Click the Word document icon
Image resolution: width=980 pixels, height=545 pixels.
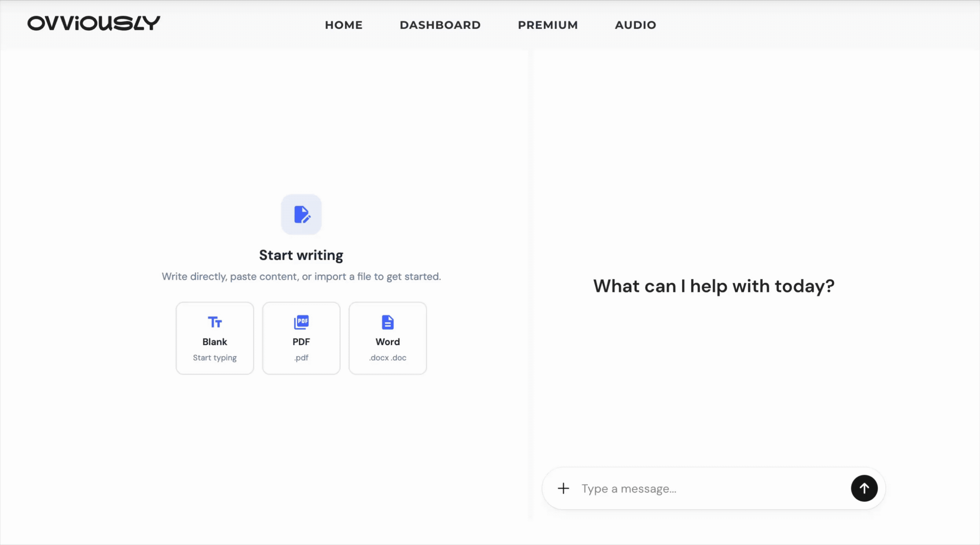(x=387, y=322)
